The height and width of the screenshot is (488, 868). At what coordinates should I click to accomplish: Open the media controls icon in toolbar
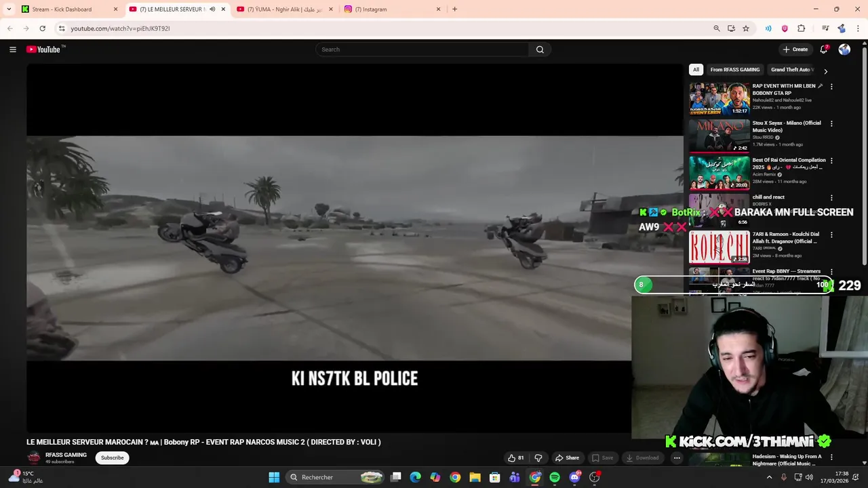(x=825, y=28)
